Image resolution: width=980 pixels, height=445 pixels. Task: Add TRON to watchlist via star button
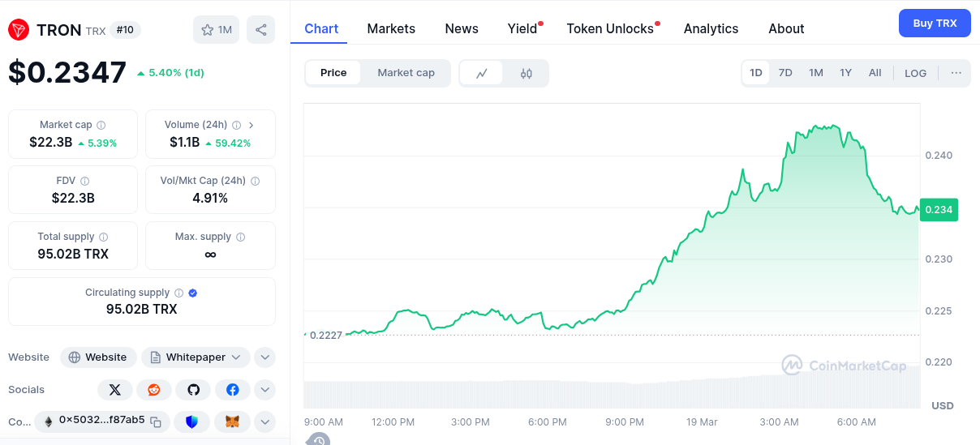click(216, 30)
